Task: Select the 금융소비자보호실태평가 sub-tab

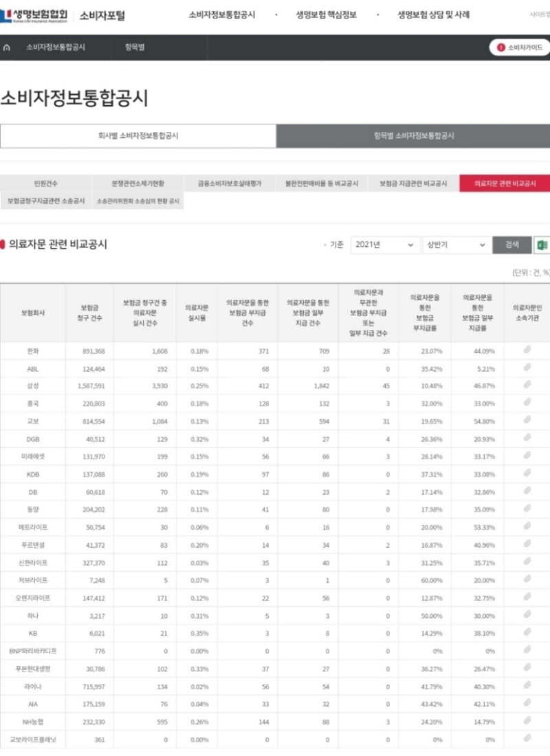Action: click(x=230, y=184)
